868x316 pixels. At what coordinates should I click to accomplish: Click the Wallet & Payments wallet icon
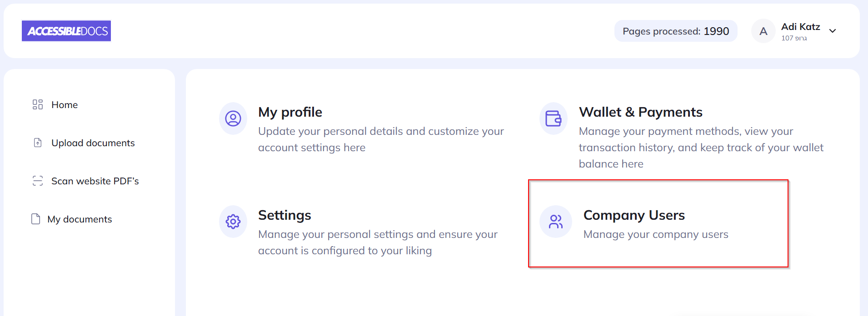click(x=554, y=118)
